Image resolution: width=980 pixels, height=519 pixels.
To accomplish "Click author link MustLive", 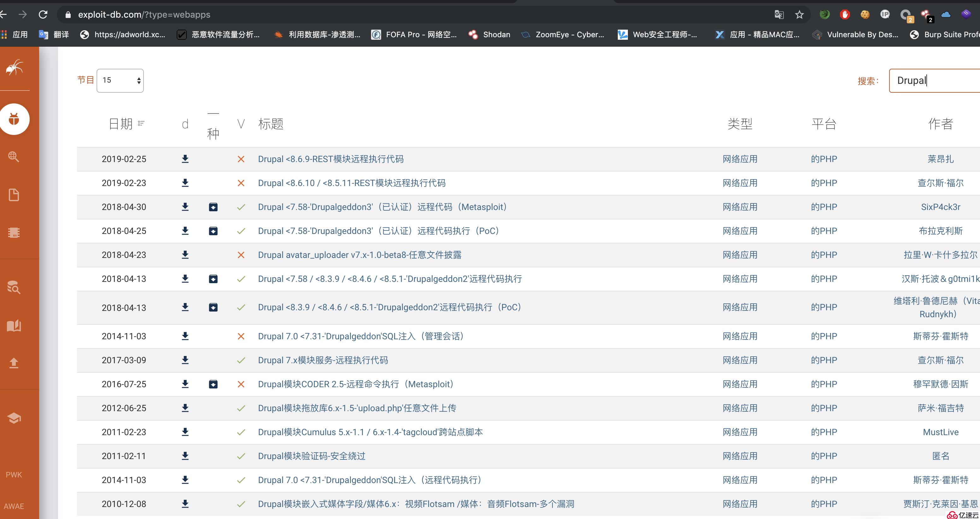I will click(x=941, y=432).
